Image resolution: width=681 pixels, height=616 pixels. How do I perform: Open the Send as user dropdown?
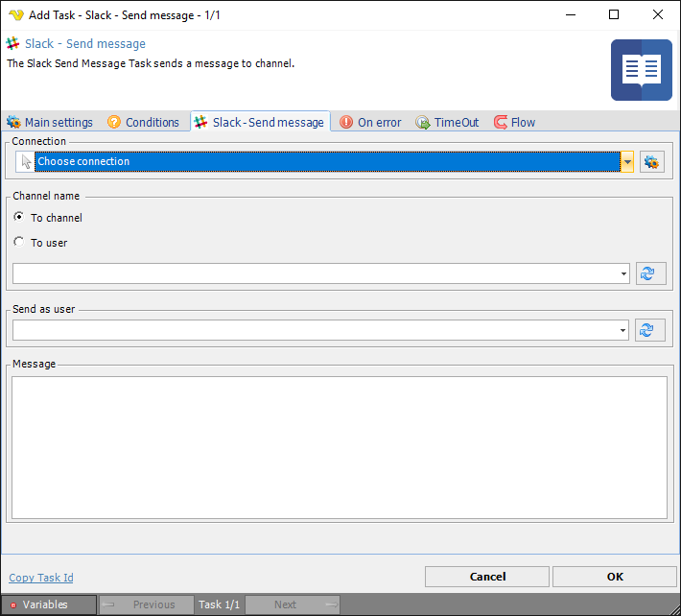[x=623, y=331]
